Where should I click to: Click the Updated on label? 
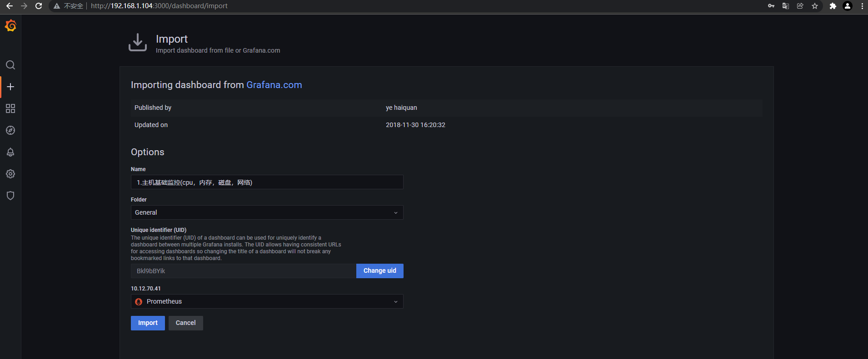(151, 125)
